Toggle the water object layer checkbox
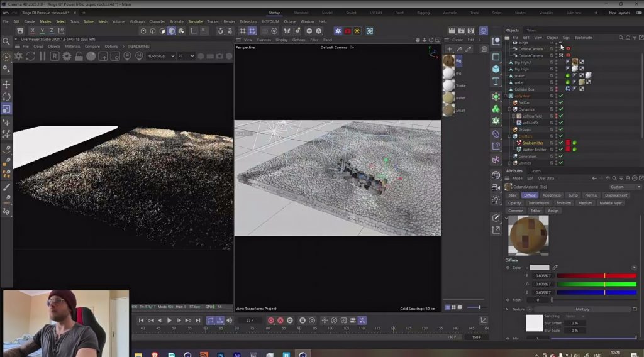This screenshot has height=357, width=644. [x=552, y=82]
